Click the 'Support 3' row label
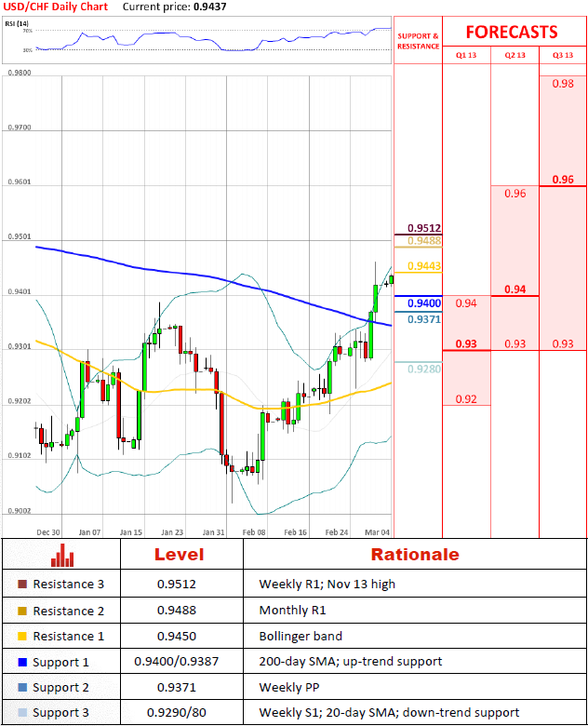 click(60, 713)
